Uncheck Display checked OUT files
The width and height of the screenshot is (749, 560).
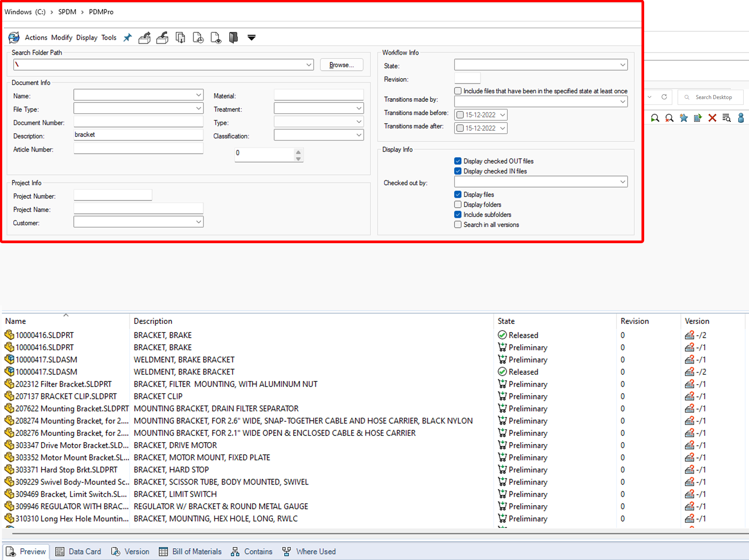point(458,161)
